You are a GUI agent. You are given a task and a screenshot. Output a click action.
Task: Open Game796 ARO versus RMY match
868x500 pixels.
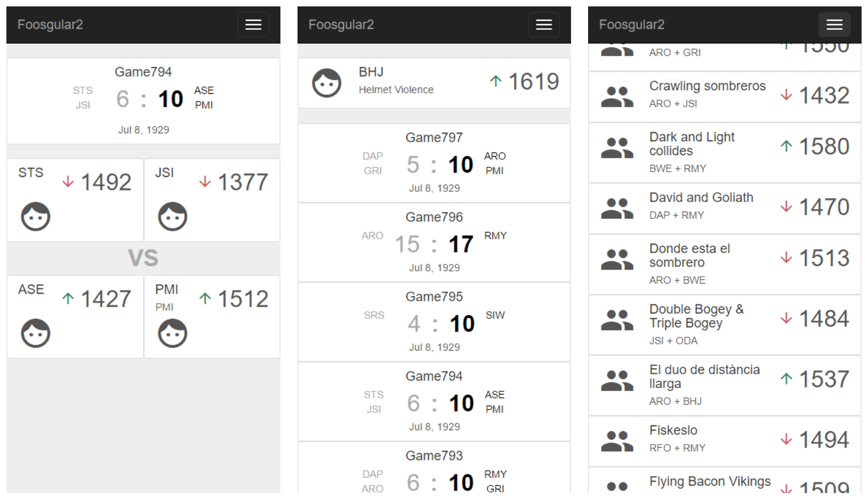434,243
